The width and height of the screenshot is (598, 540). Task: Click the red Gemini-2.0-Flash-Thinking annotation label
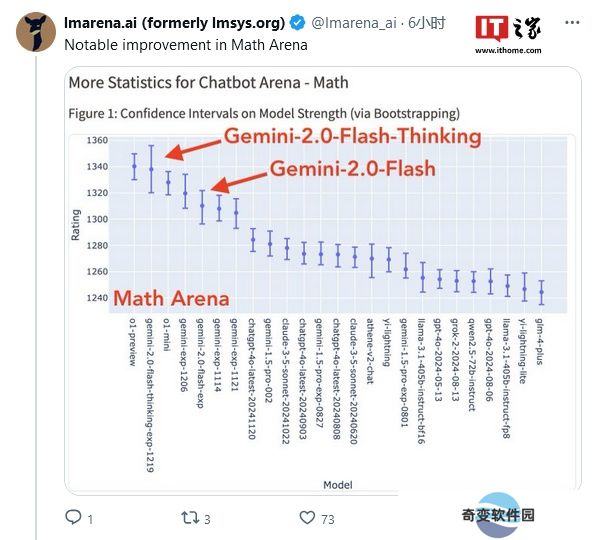point(352,137)
